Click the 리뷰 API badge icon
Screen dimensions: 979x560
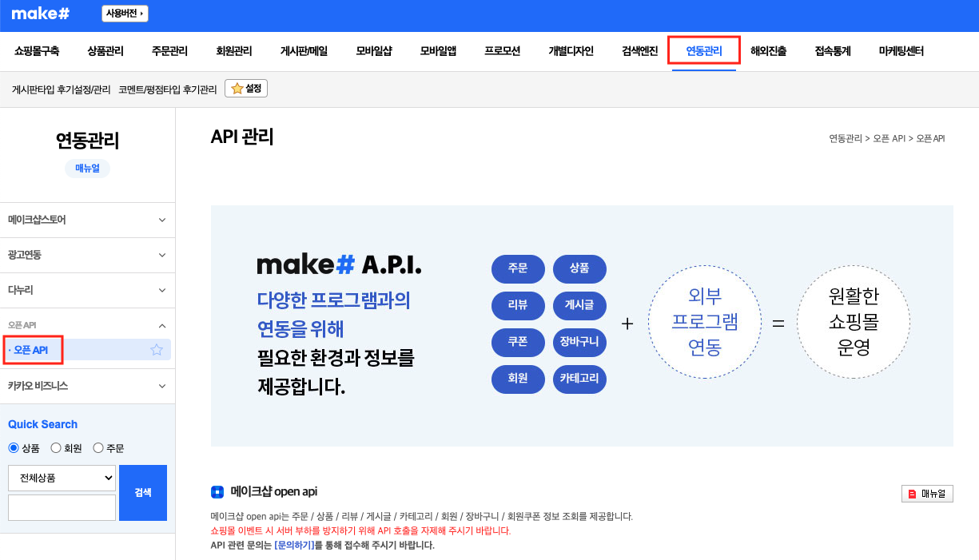518,306
